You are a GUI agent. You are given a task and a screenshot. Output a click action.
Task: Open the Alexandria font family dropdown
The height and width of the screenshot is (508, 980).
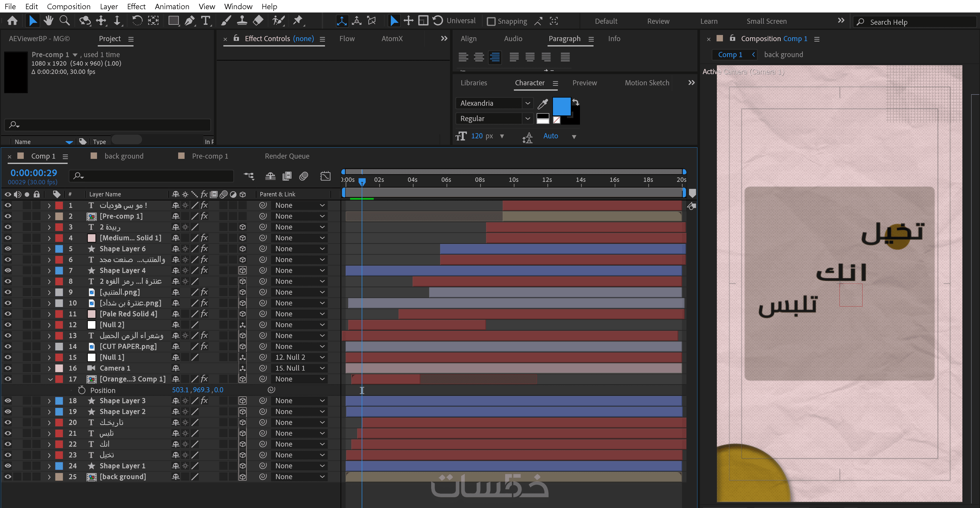[x=528, y=103]
